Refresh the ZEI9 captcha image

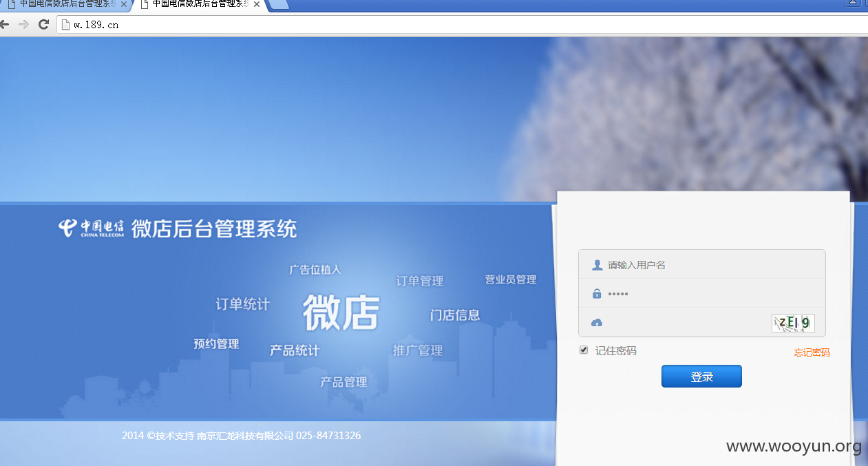(x=793, y=323)
